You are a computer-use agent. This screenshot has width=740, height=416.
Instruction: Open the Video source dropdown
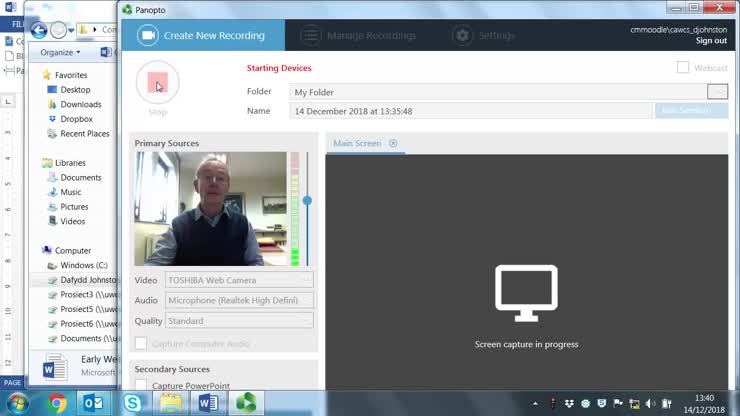coord(239,281)
